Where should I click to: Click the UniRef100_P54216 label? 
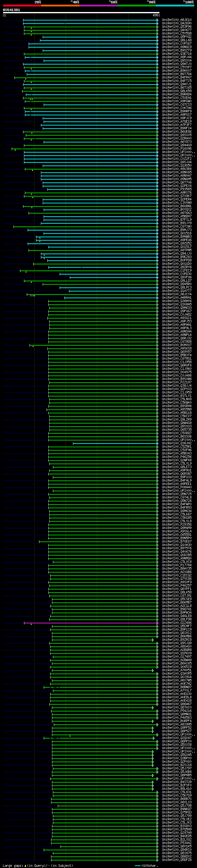click(177, 711)
